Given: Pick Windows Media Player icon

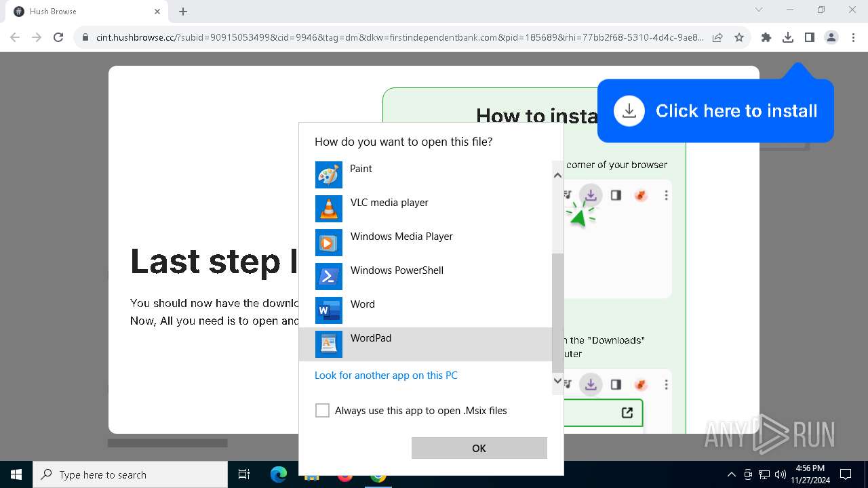Looking at the screenshot, I should coord(329,243).
